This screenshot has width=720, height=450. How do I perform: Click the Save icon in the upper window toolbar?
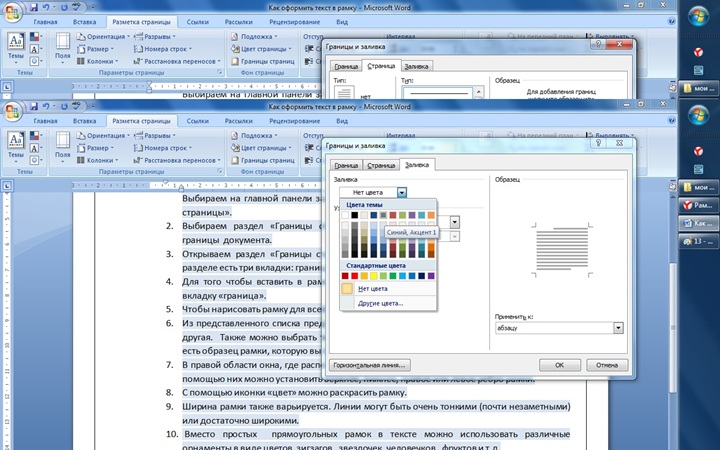point(34,7)
